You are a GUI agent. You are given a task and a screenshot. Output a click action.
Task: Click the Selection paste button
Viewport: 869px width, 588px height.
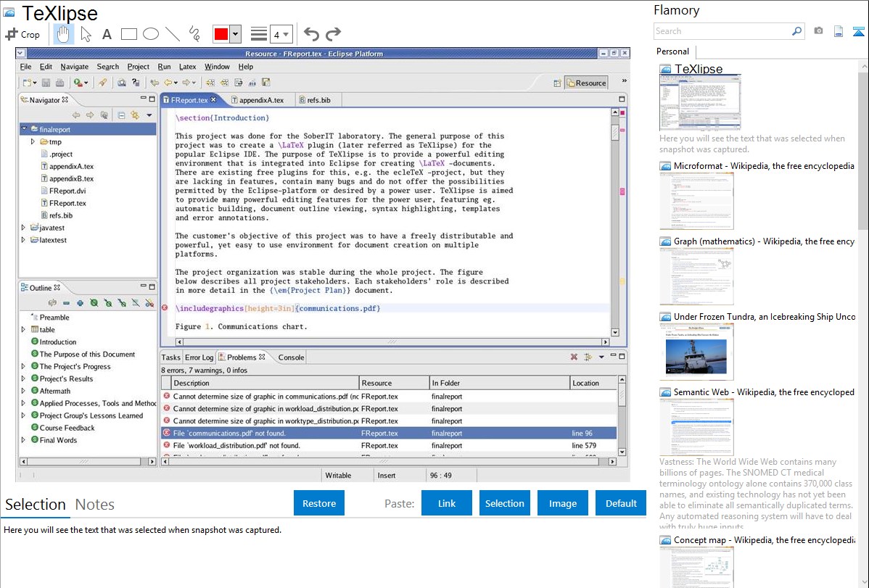click(x=504, y=503)
